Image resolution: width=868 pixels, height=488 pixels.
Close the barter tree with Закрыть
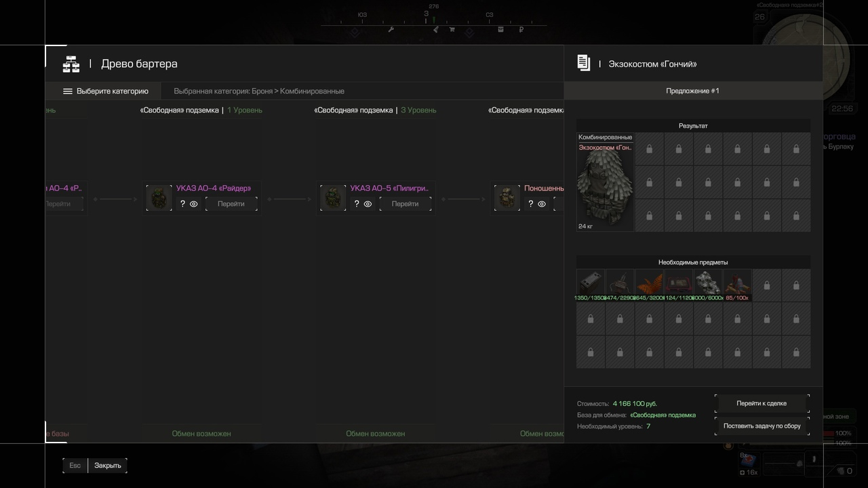[x=108, y=466]
